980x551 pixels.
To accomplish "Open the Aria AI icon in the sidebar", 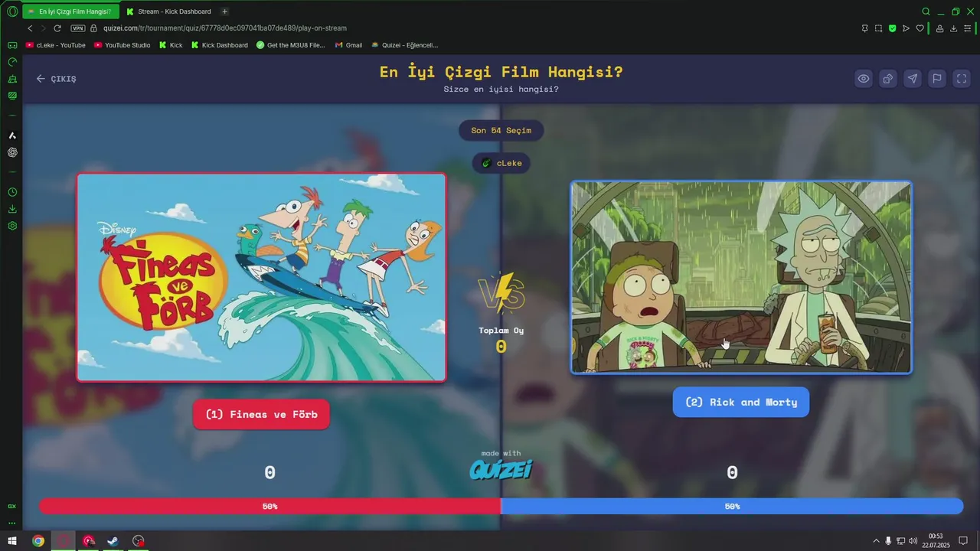I will (11, 135).
